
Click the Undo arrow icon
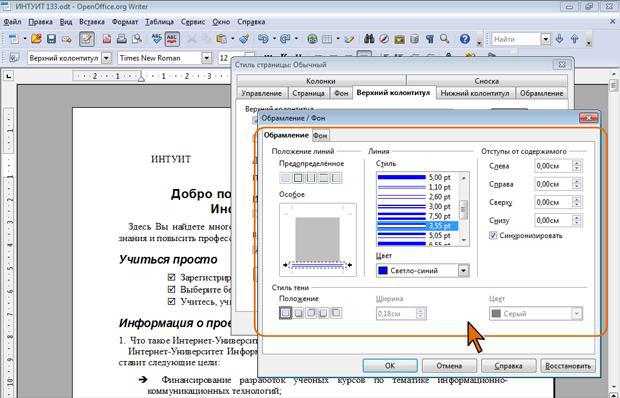(x=263, y=39)
